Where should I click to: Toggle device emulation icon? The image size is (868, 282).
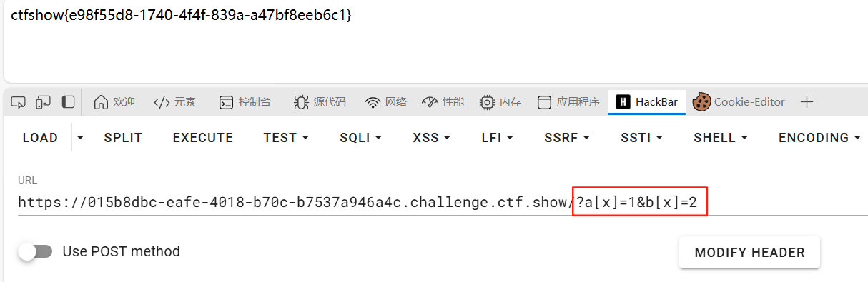[44, 101]
